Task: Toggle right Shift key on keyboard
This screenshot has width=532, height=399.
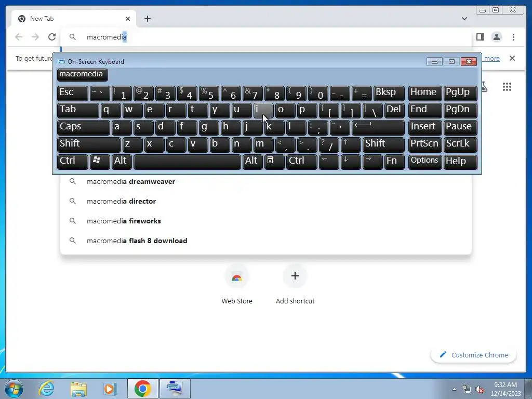Action: click(x=383, y=144)
